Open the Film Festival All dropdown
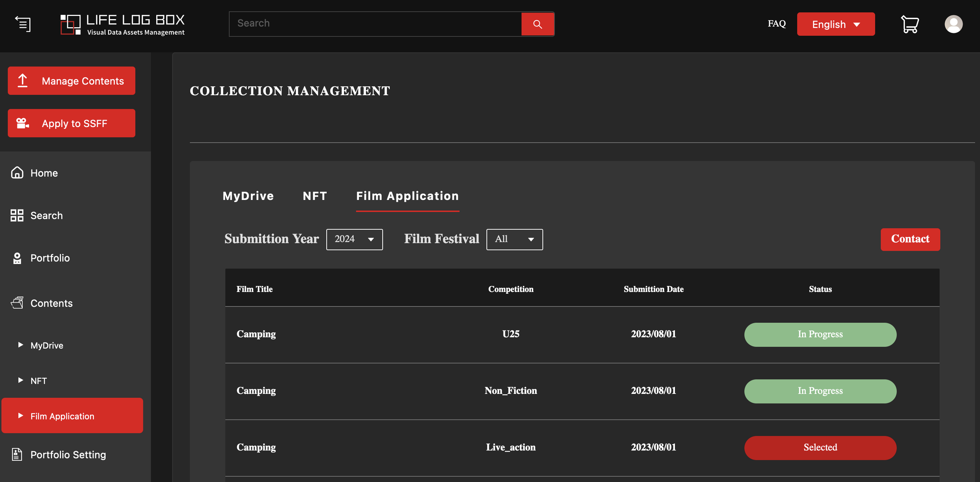Screen dimensions: 980x482 click(514, 239)
